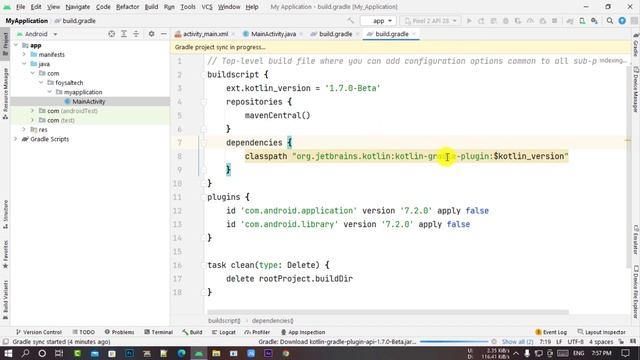Open the TODO tool window

[84, 332]
